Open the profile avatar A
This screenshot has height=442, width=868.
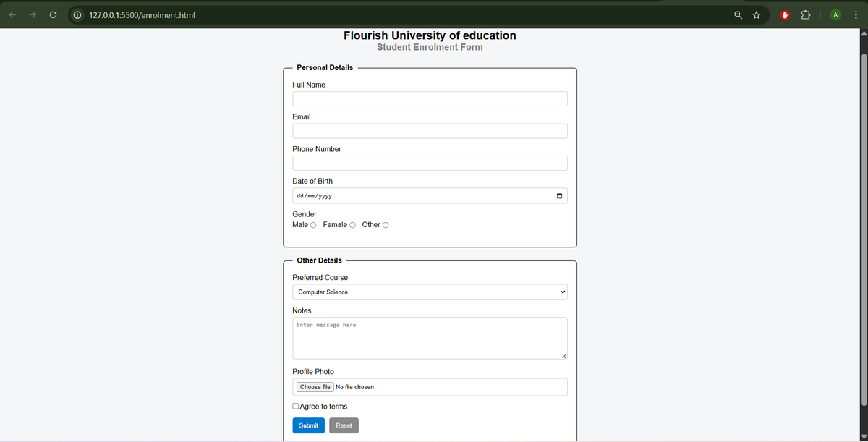pos(835,14)
